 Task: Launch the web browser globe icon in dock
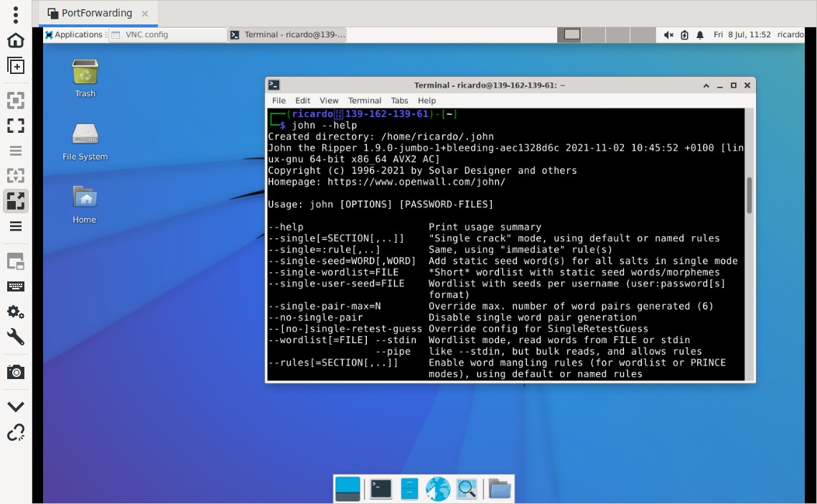(x=438, y=489)
